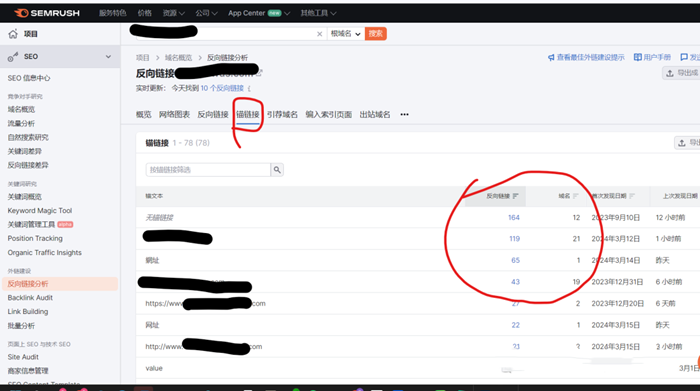Click 价格 in top navigation

coord(144,13)
